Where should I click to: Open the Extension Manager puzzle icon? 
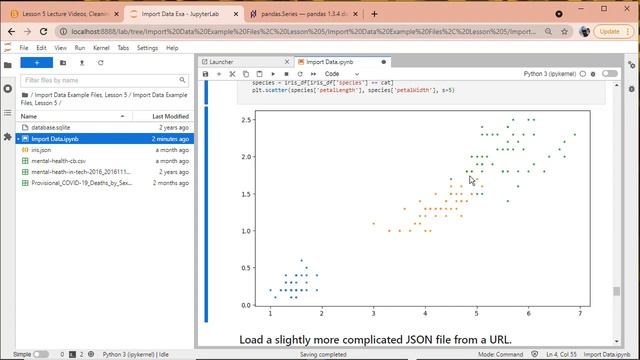(7, 137)
